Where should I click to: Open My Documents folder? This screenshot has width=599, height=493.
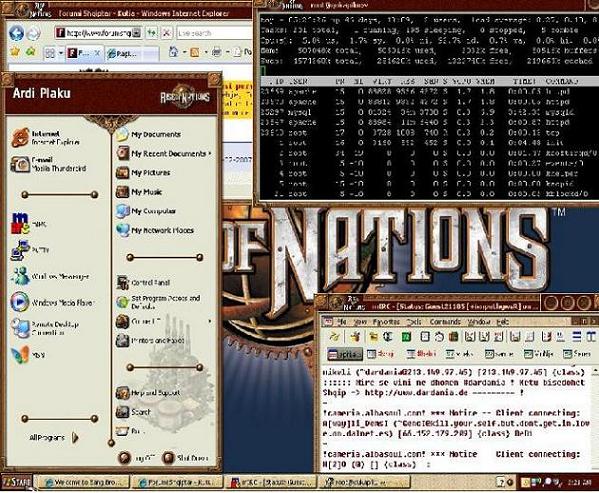coord(148,134)
